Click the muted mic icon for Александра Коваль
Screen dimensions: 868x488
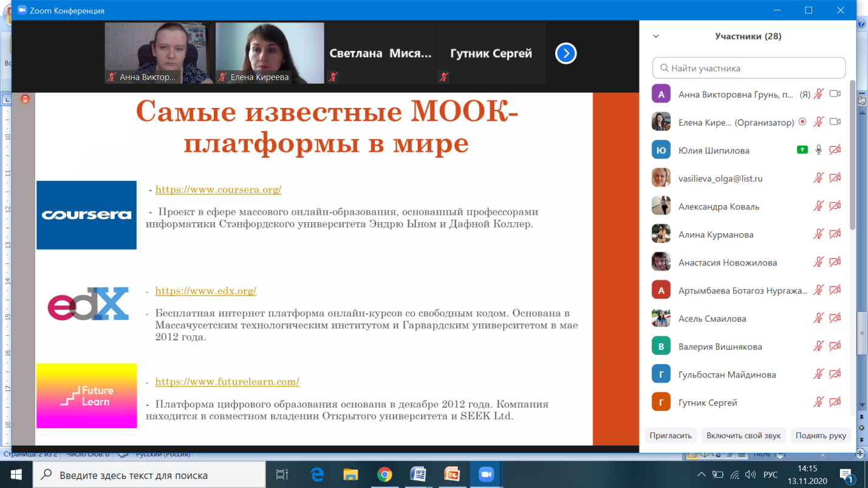(819, 206)
